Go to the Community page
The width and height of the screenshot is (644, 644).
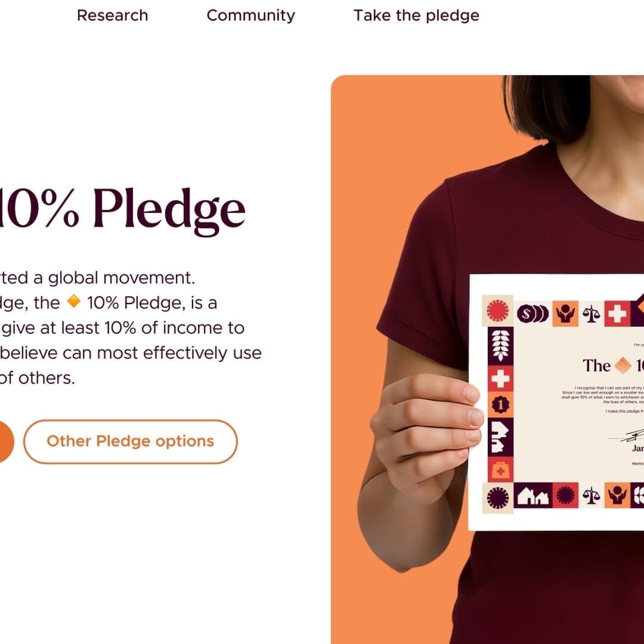250,15
